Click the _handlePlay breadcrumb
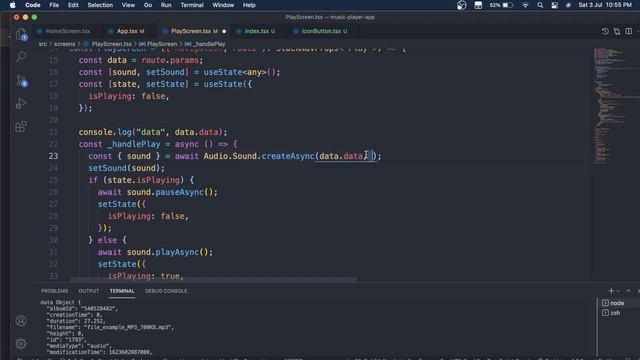This screenshot has height=360, width=640. (209, 44)
